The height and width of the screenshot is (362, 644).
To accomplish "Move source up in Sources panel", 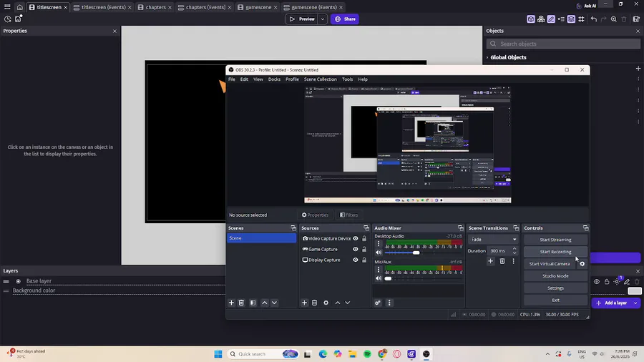I will (338, 303).
